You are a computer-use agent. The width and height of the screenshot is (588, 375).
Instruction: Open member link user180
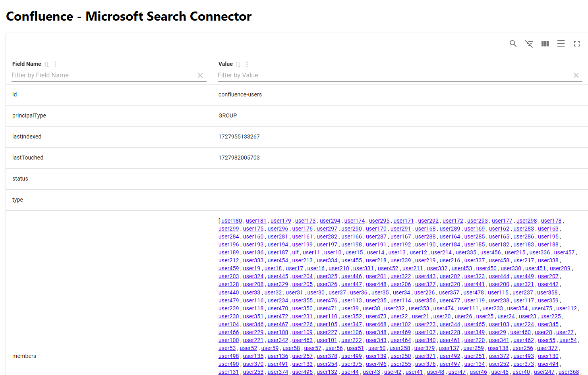pos(232,221)
